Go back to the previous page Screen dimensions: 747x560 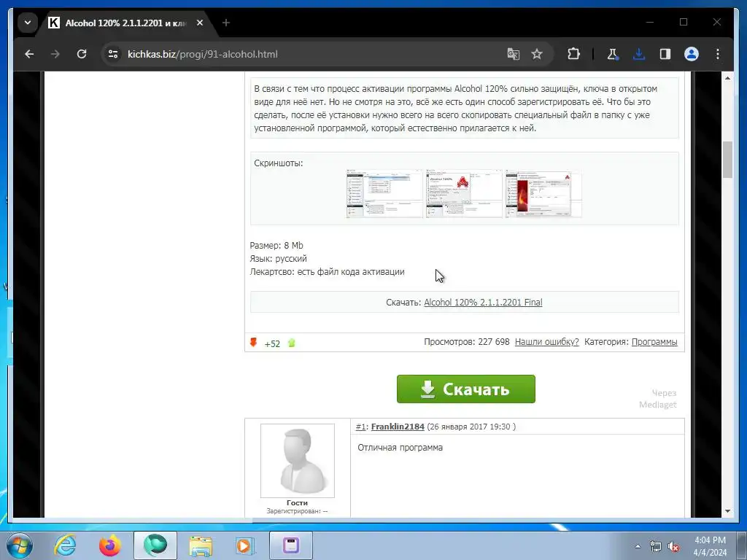point(29,54)
